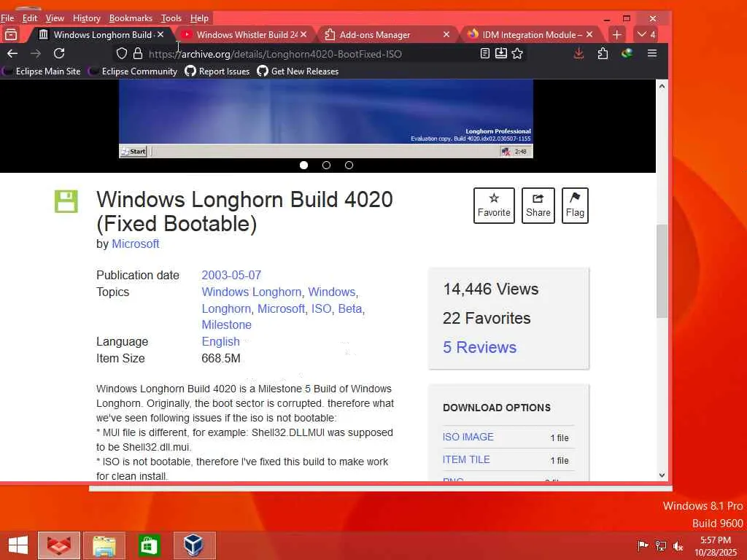Open the 2003-05-07 publication date link
Screen dimensions: 747x560
pos(231,275)
